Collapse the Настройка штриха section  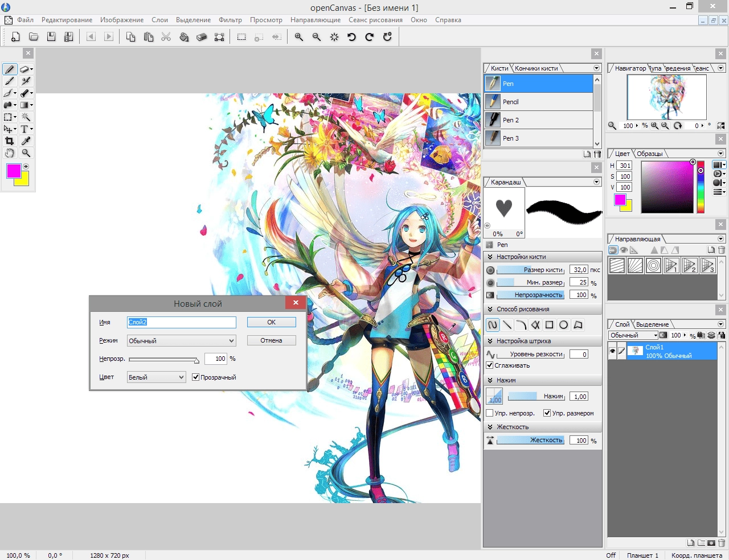490,341
